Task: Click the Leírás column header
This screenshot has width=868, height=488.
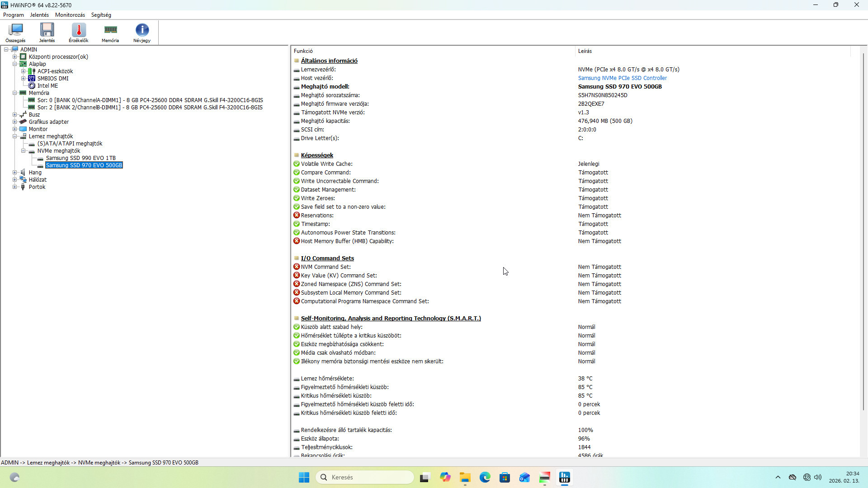Action: click(585, 51)
